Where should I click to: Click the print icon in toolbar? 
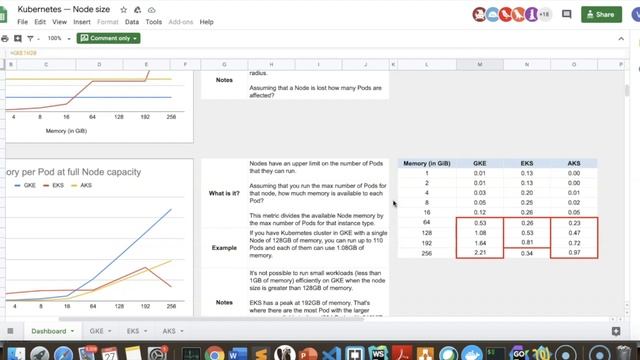pos(5,38)
